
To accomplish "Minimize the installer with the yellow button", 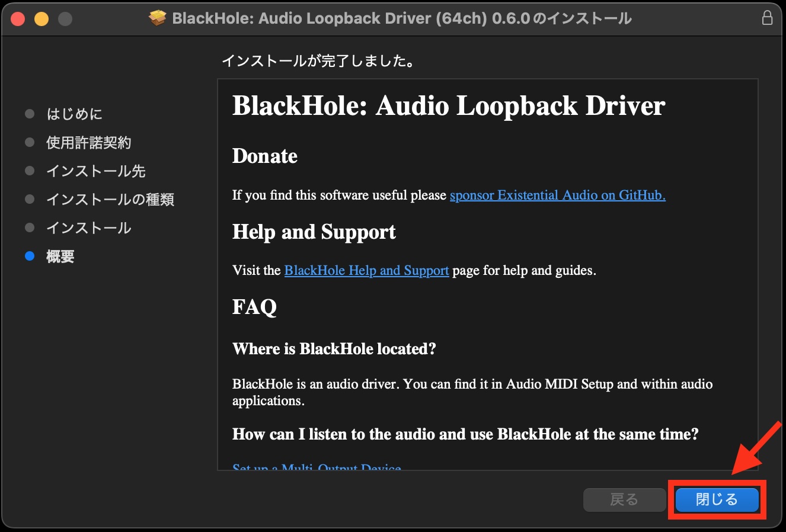I will click(41, 19).
